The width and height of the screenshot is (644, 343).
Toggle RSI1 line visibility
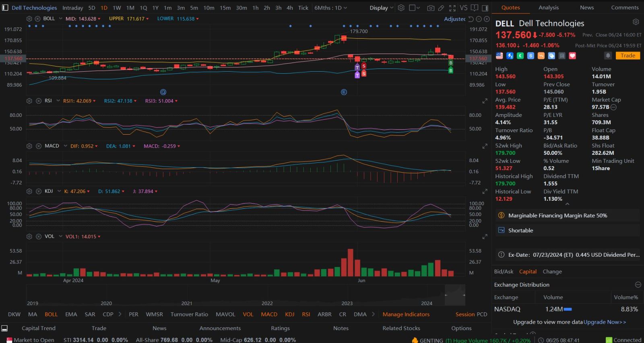pos(79,101)
